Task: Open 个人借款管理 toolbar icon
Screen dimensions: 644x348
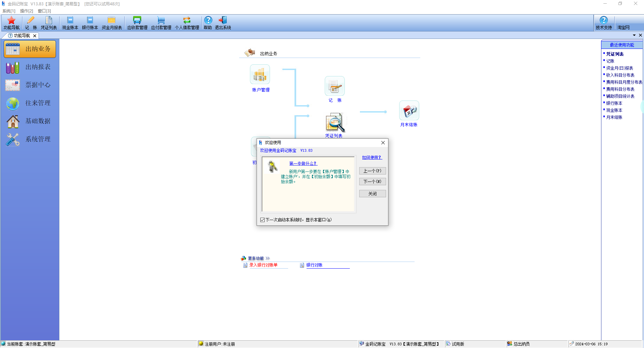Action: coord(187,23)
